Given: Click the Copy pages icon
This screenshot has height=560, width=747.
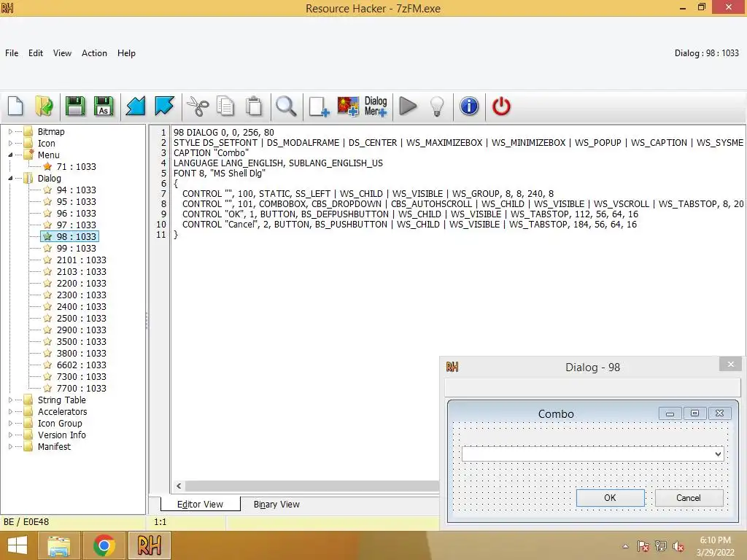Looking at the screenshot, I should click(225, 106).
